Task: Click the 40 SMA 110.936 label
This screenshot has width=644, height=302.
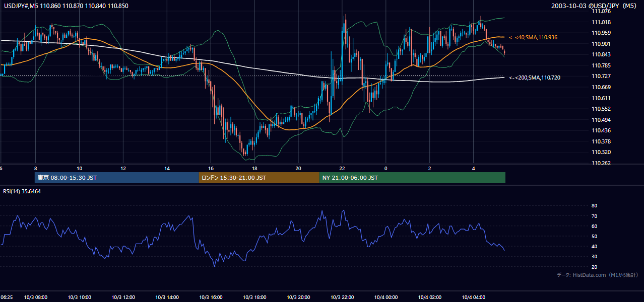Action: pos(533,37)
